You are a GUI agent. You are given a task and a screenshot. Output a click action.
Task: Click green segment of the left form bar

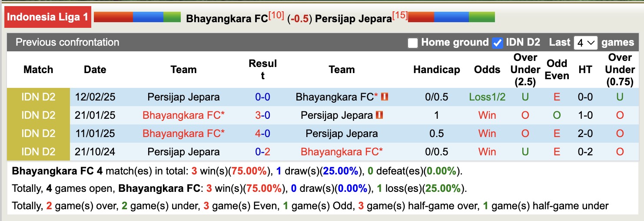point(172,17)
